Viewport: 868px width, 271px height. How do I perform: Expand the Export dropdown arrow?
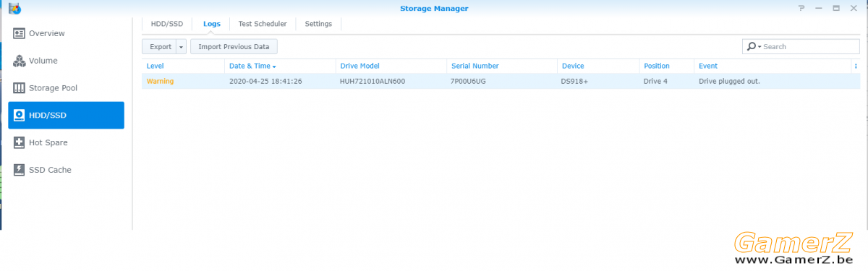181,47
